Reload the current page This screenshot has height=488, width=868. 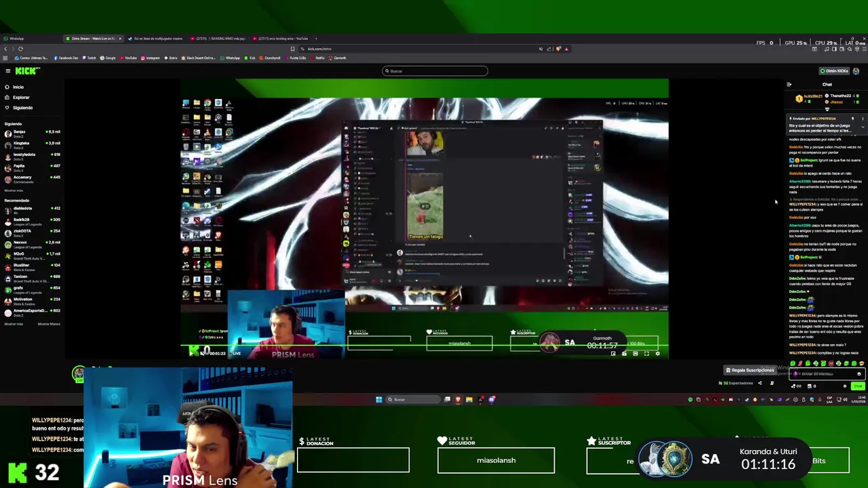(x=20, y=49)
